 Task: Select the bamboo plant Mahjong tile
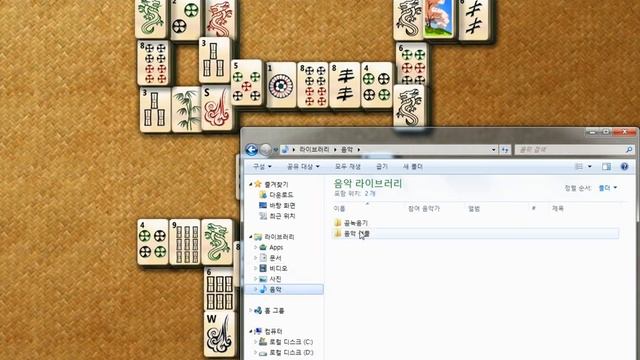[187, 109]
